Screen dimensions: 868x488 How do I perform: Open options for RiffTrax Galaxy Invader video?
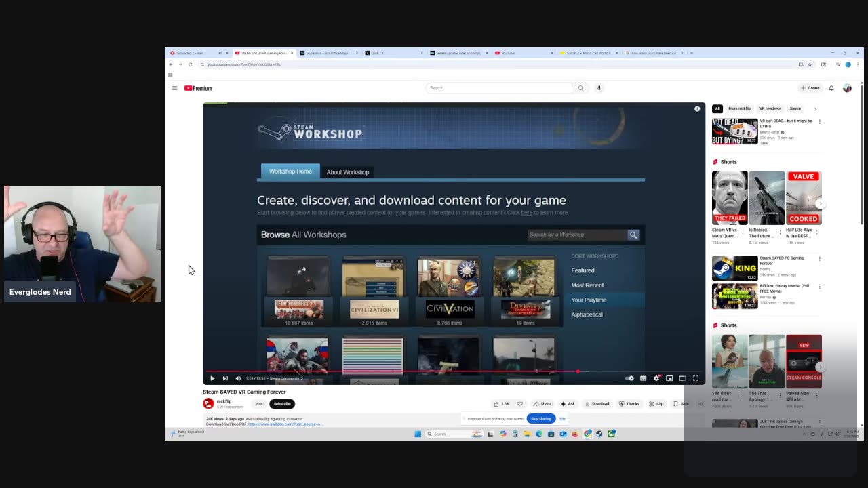coord(819,287)
